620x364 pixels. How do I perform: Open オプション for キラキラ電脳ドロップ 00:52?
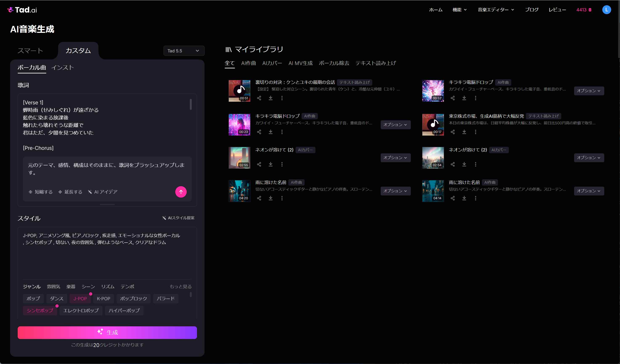click(589, 91)
